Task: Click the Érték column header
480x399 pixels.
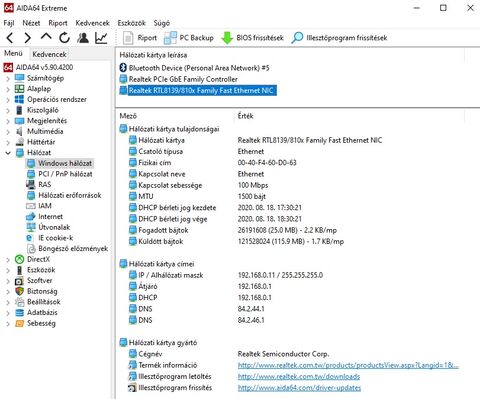Action: click(246, 116)
